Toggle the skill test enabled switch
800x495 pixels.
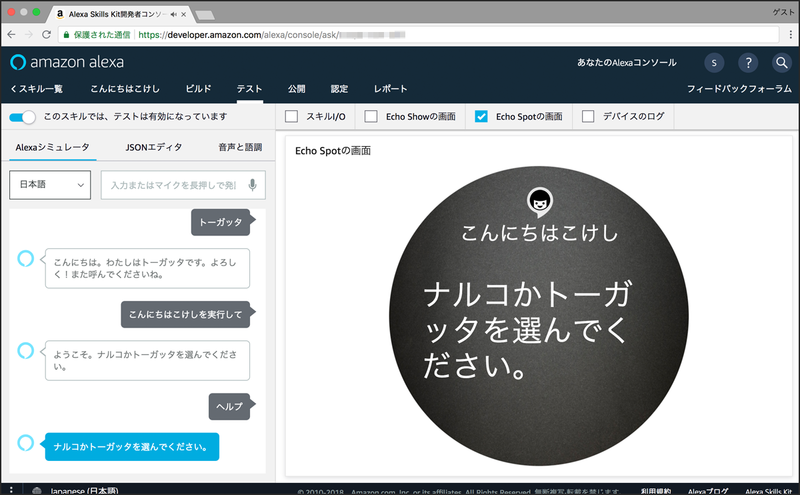tap(22, 117)
